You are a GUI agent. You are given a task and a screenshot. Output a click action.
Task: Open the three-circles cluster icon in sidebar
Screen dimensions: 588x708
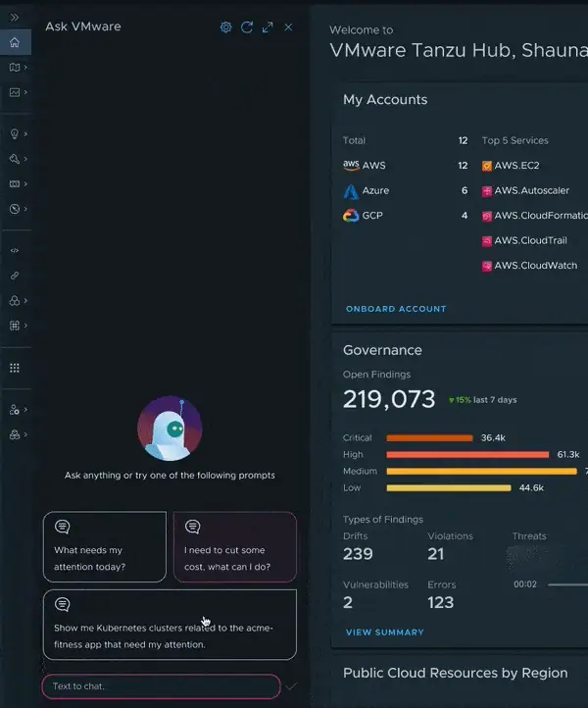coord(15,300)
